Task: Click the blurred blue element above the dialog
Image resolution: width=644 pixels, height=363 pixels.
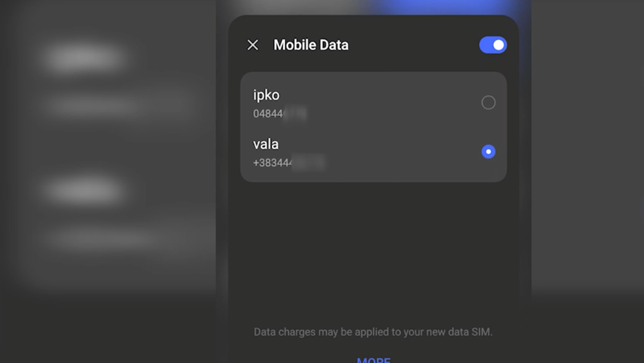Action: pyautogui.click(x=447, y=7)
